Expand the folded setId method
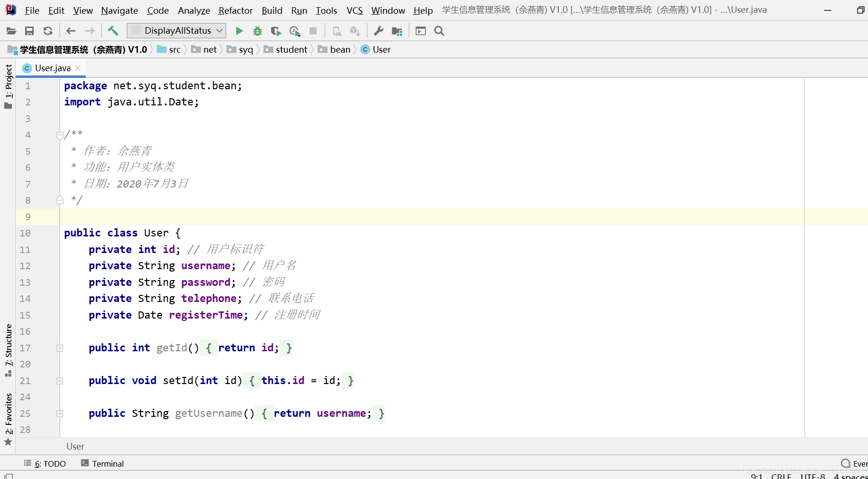Viewport: 868px width, 479px height. [60, 381]
